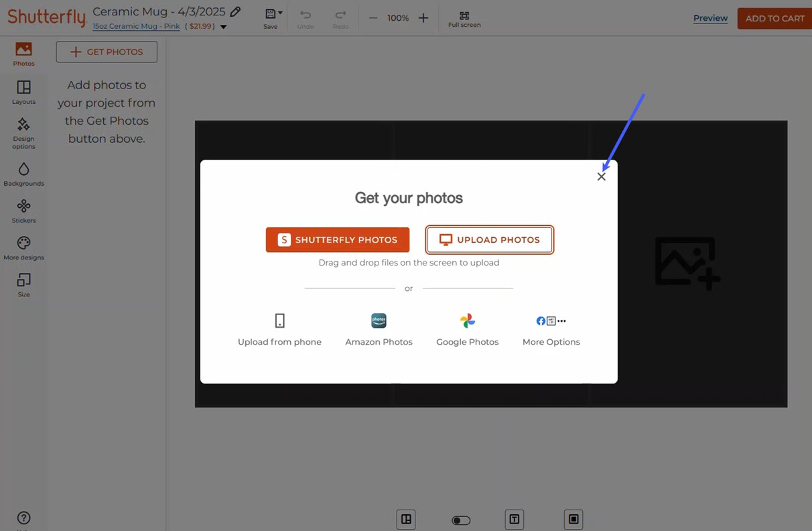Click bottom toolbar layout icon

[406, 520]
